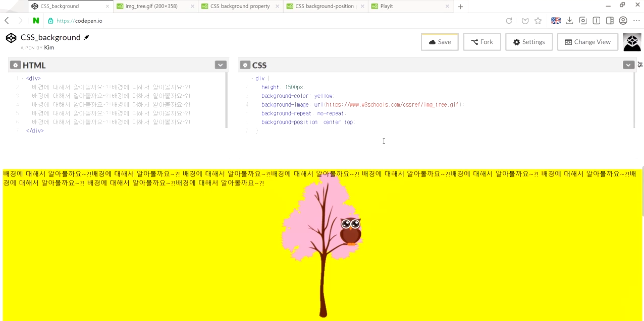Open the user avatar in the CodePen header
The width and height of the screenshot is (644, 321).
tap(632, 42)
